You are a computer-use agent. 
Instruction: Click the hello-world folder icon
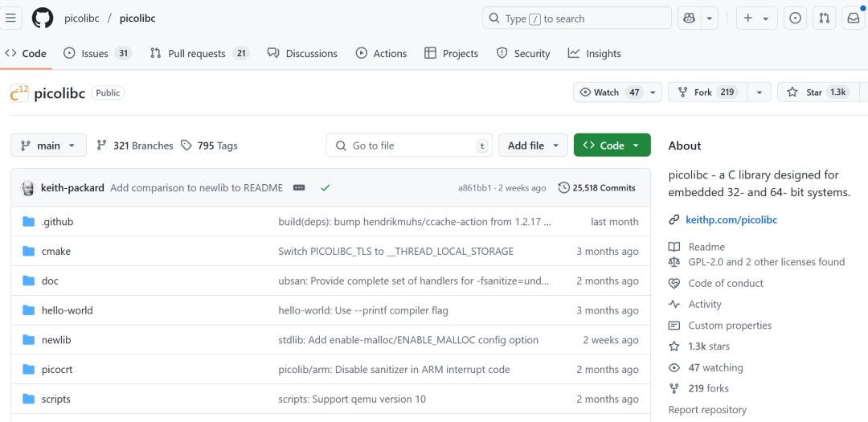[x=29, y=310]
